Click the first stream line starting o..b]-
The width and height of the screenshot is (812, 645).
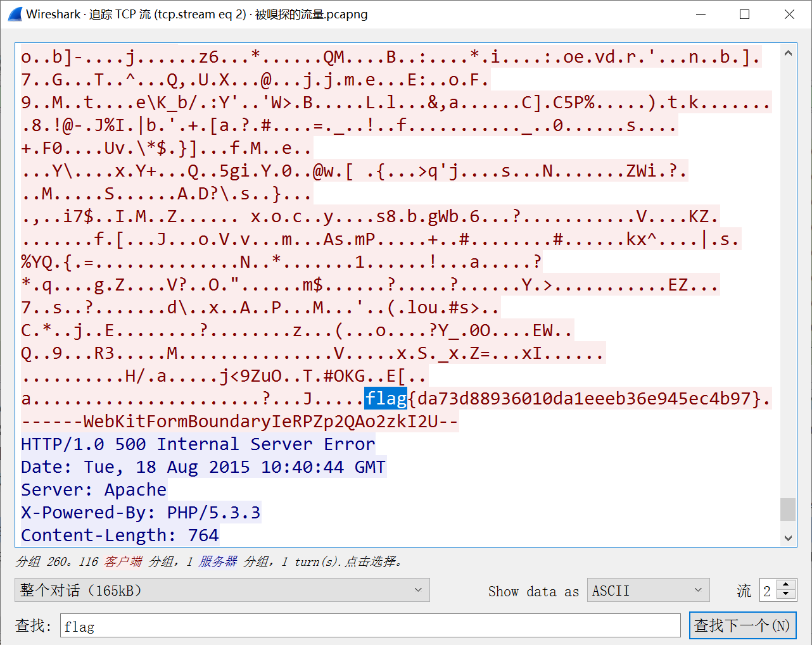pyautogui.click(x=391, y=56)
